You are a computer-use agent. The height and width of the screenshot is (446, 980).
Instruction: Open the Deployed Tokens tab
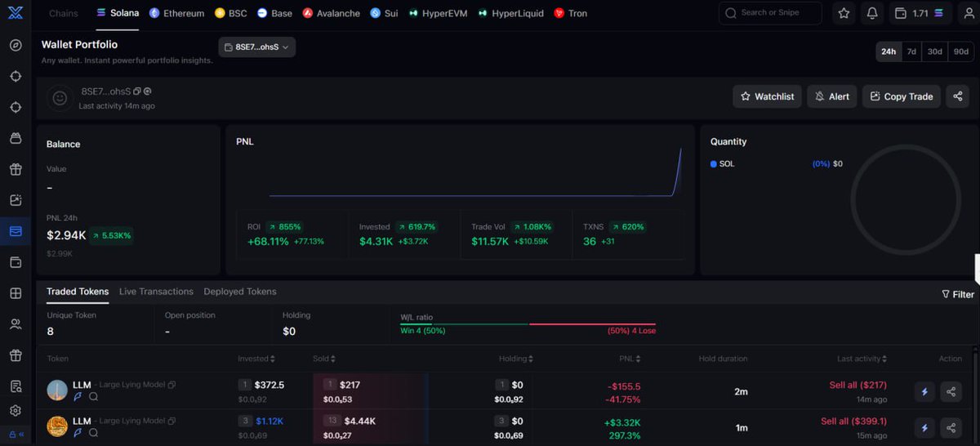[240, 292]
